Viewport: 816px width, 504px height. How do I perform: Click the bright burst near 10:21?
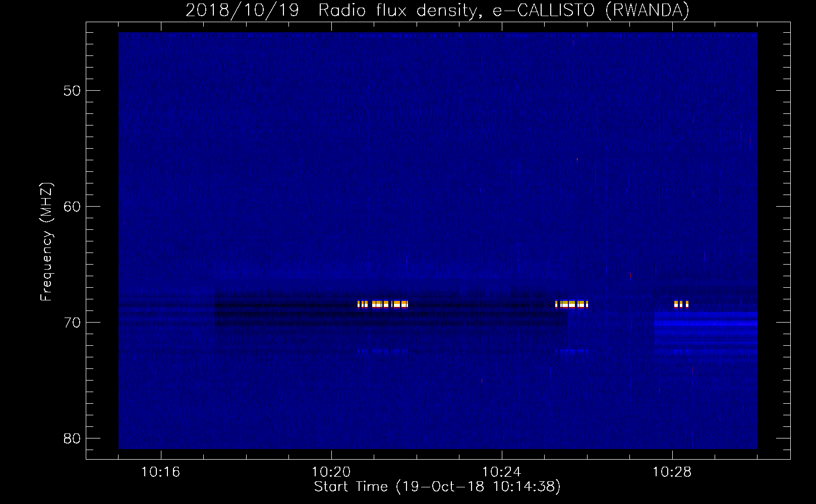(x=382, y=304)
